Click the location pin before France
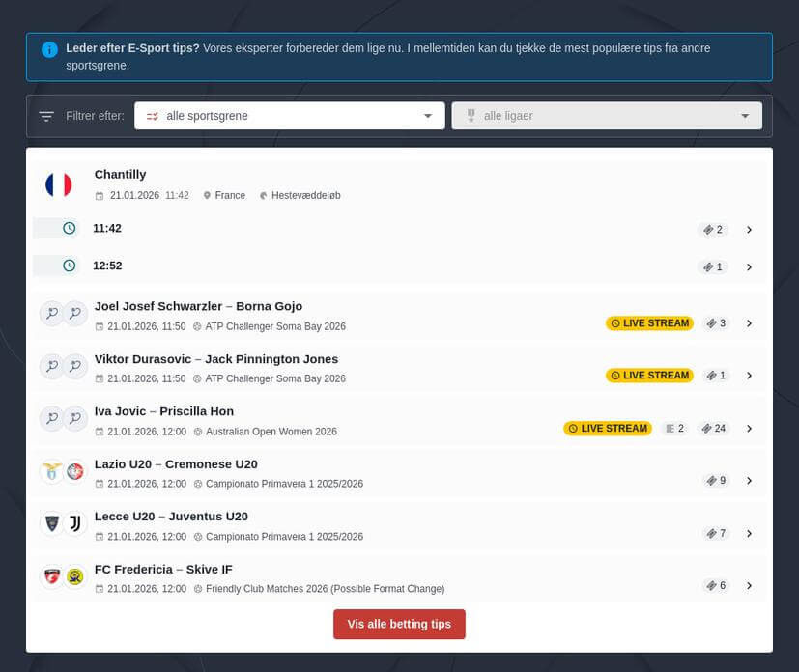The width and height of the screenshot is (799, 672). (x=207, y=195)
